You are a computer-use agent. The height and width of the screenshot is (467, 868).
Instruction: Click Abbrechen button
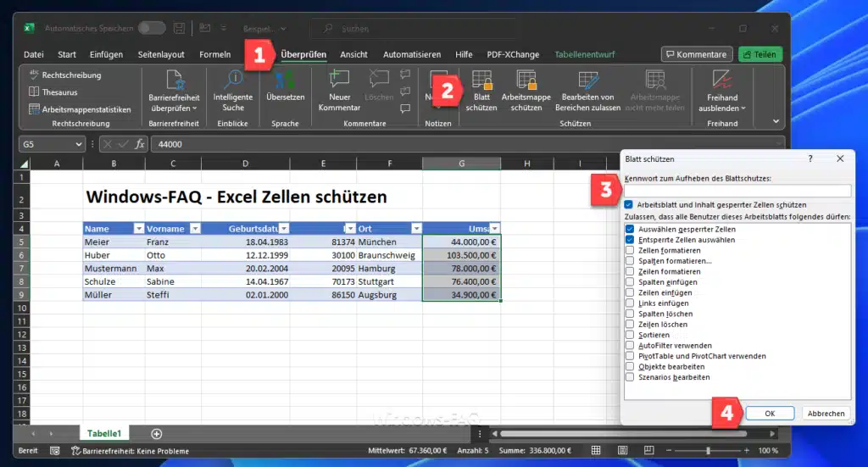coord(826,414)
